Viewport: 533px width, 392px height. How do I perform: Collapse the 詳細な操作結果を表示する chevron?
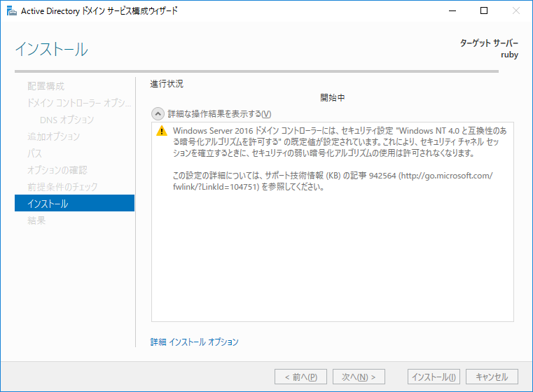pyautogui.click(x=158, y=114)
